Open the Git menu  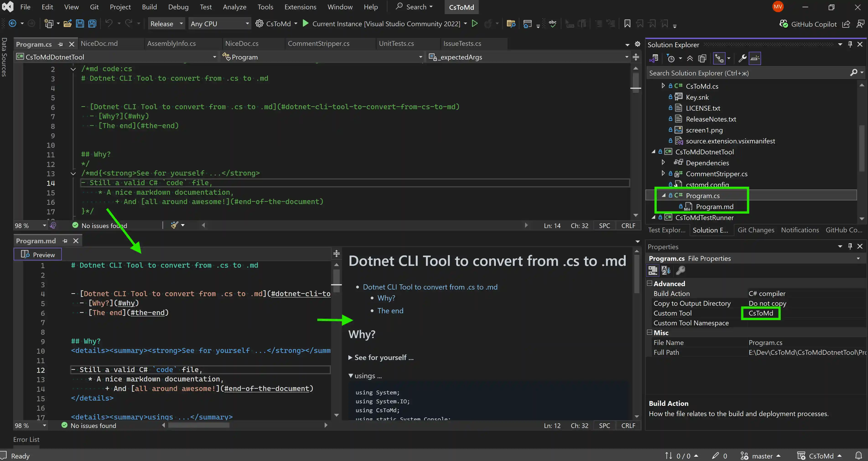pos(94,7)
